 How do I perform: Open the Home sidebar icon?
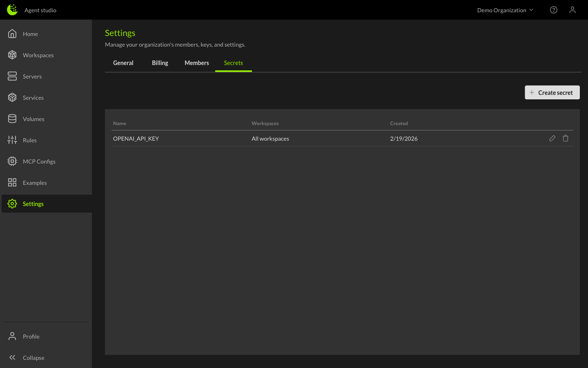[x=12, y=34]
